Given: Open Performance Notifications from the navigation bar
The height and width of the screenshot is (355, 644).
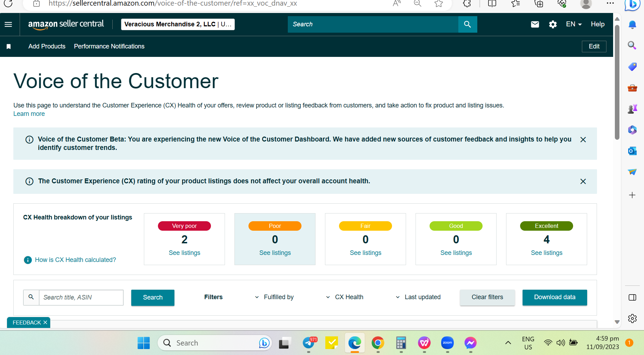Looking at the screenshot, I should (x=109, y=46).
